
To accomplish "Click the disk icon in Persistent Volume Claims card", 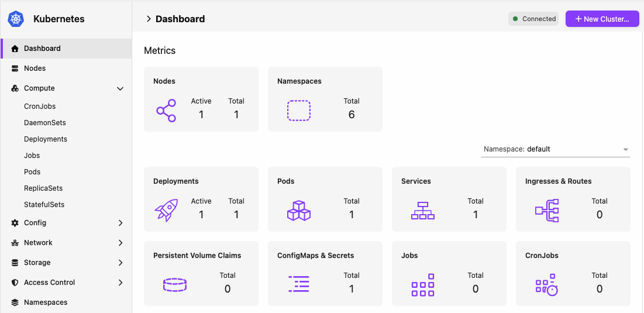I will click(x=174, y=284).
